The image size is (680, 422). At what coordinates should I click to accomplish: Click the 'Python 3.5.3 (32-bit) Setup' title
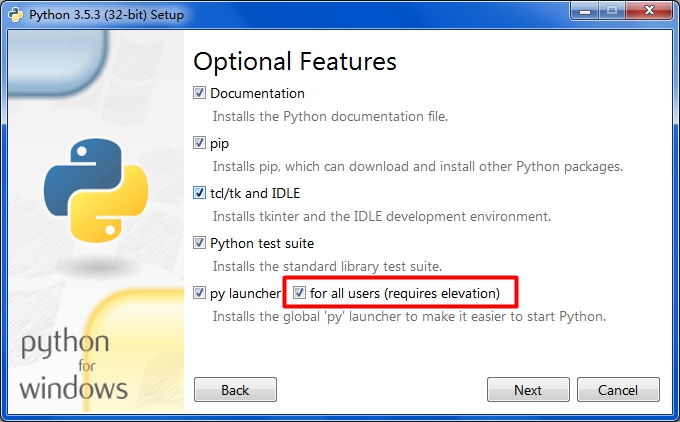tap(107, 15)
